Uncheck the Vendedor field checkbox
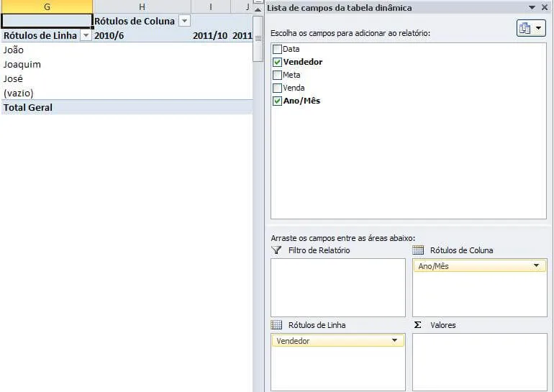Screen dimensions: 554x392 (277, 62)
